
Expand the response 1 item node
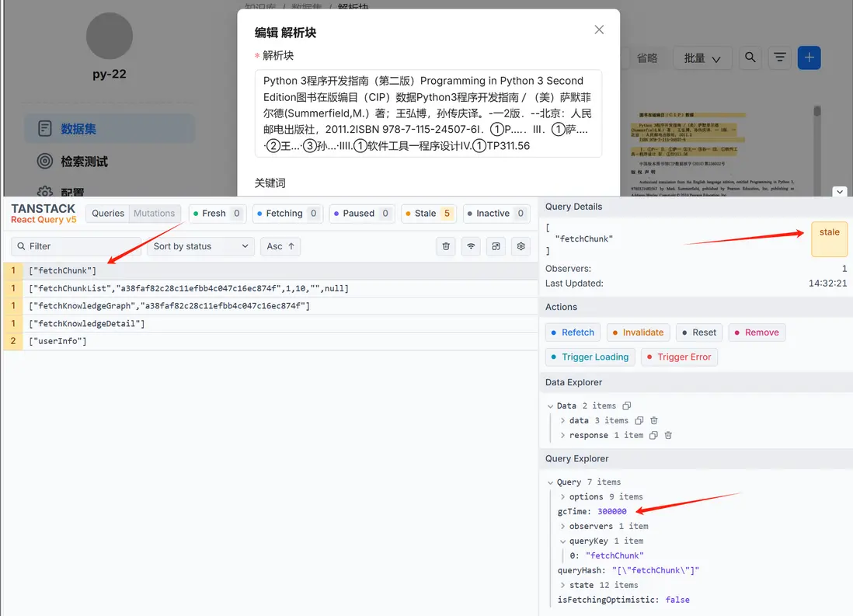(562, 435)
